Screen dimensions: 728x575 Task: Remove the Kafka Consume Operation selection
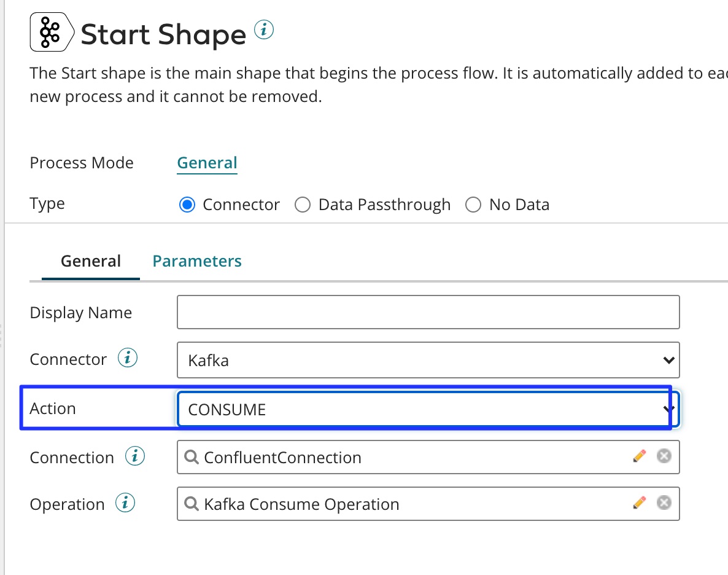coord(664,503)
